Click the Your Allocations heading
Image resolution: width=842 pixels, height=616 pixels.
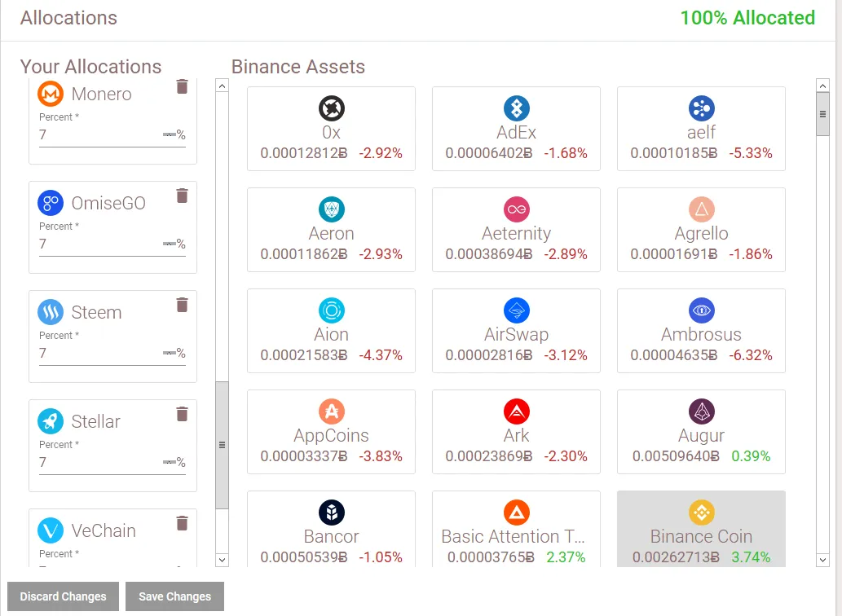point(90,67)
